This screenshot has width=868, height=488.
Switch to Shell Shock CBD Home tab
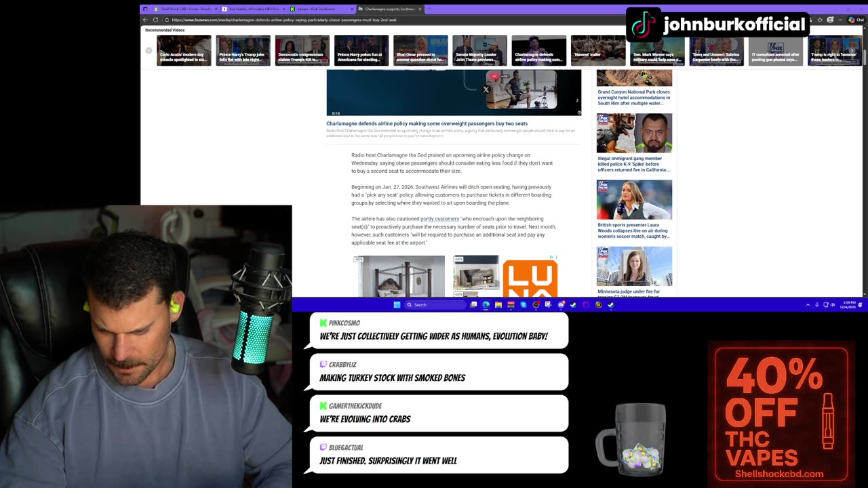coord(185,9)
